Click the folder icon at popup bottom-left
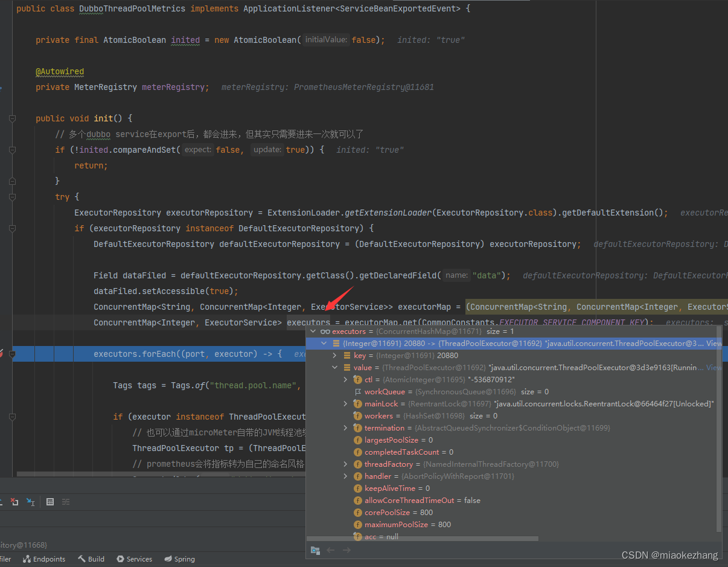This screenshot has height=567, width=728. coord(315,550)
